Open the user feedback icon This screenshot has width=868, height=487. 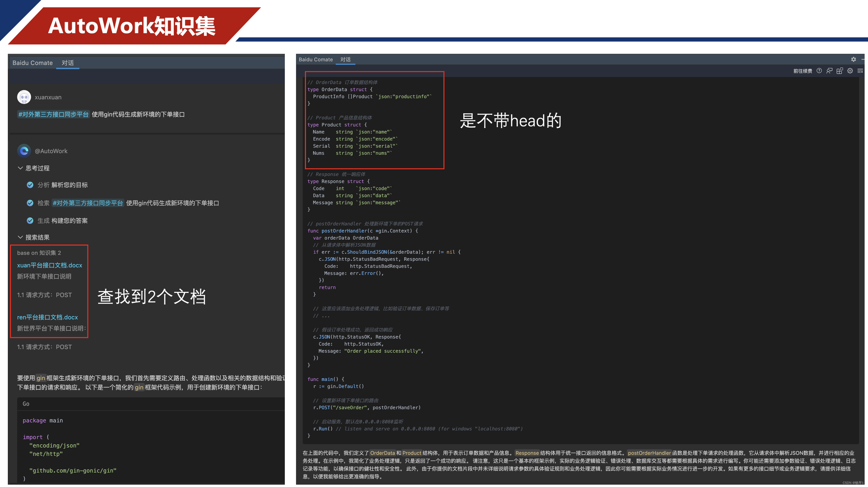[x=829, y=71]
